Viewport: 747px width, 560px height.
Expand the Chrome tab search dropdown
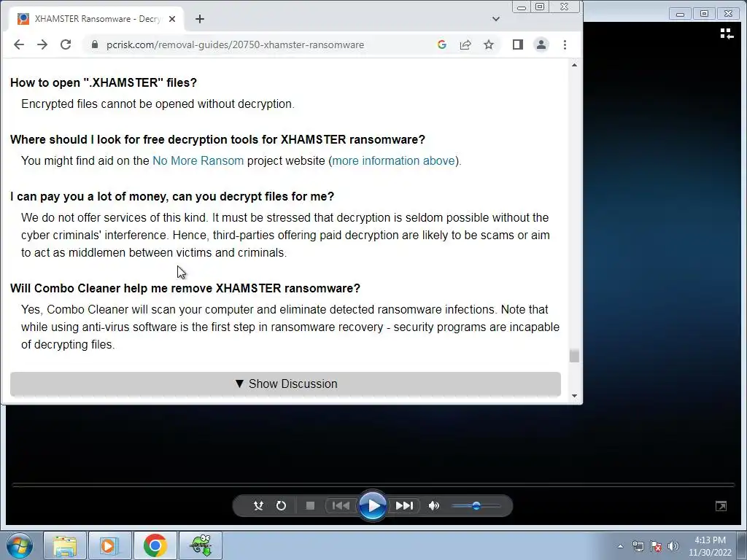(x=496, y=19)
